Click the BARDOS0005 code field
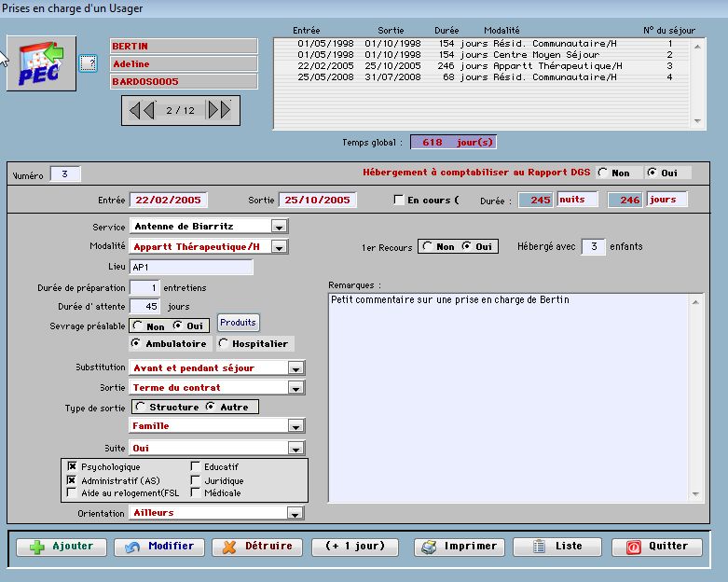Screen dimensions: 728x582 tap(184, 81)
